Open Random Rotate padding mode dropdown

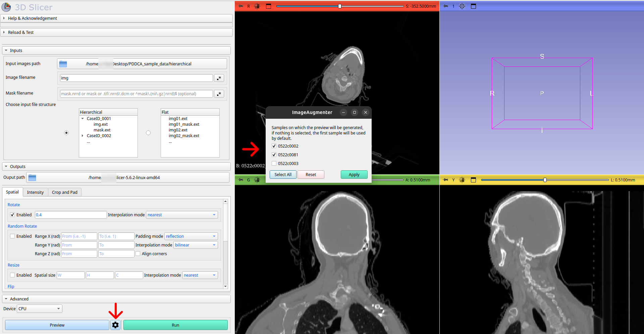click(191, 236)
